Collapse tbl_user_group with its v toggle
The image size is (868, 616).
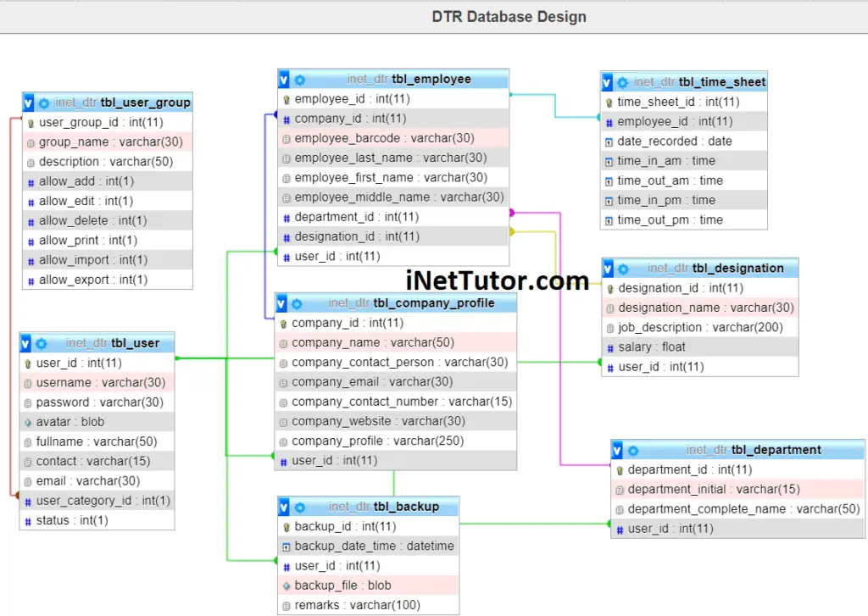[x=28, y=103]
